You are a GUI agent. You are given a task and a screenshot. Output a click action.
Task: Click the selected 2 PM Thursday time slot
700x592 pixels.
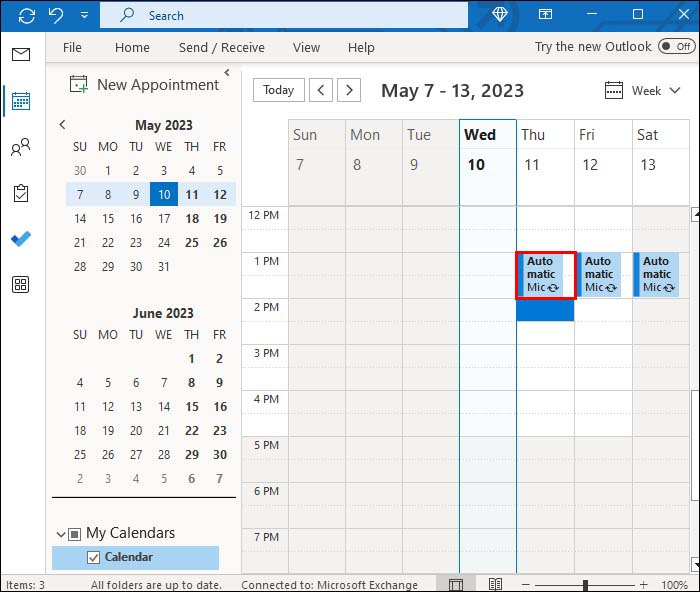(545, 310)
